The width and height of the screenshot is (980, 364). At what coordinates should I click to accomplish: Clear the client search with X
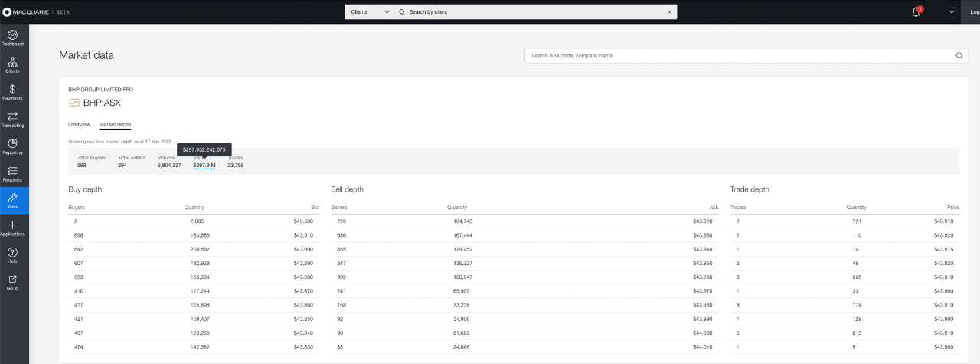point(670,11)
